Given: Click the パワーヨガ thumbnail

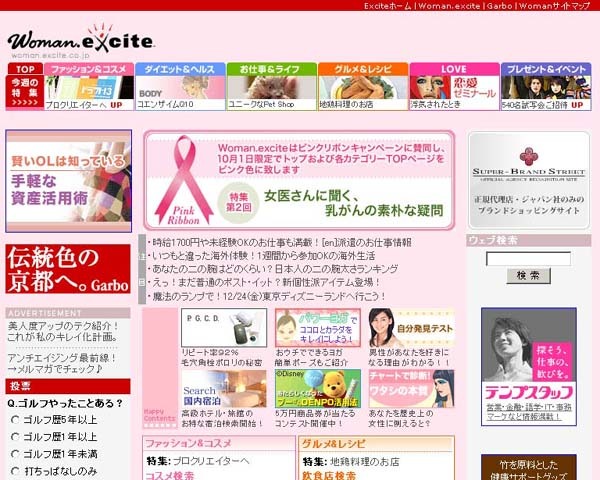Looking at the screenshot, I should click(318, 328).
